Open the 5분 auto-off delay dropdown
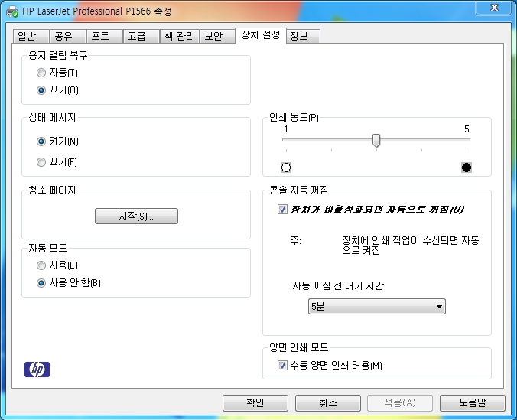Image resolution: width=517 pixels, height=420 pixels. [376, 307]
